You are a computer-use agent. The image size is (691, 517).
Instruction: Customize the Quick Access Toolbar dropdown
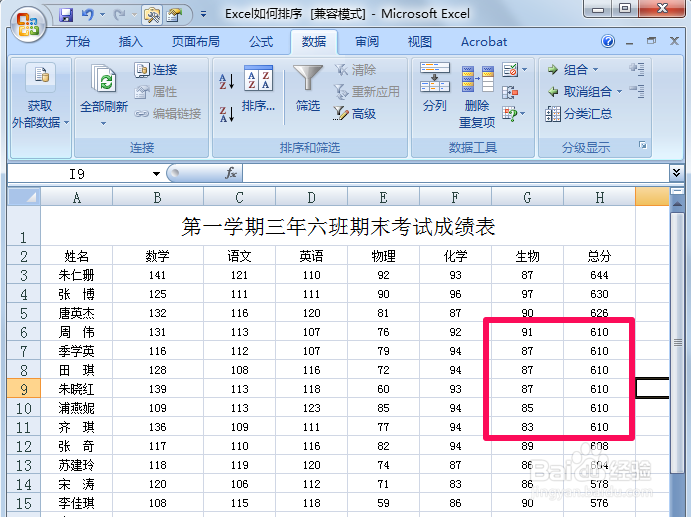pyautogui.click(x=203, y=15)
